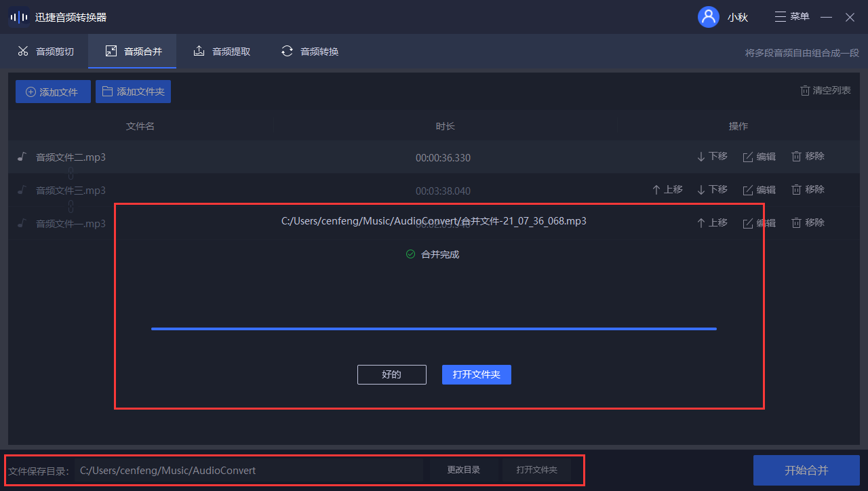Viewport: 868px width, 491px height.
Task: Click the 更改目录 button
Action: pos(464,470)
